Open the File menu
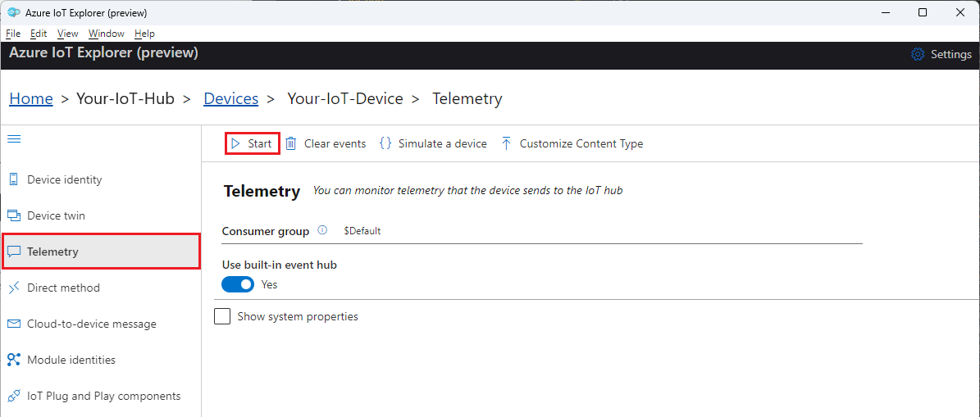The height and width of the screenshot is (417, 980). 13,34
